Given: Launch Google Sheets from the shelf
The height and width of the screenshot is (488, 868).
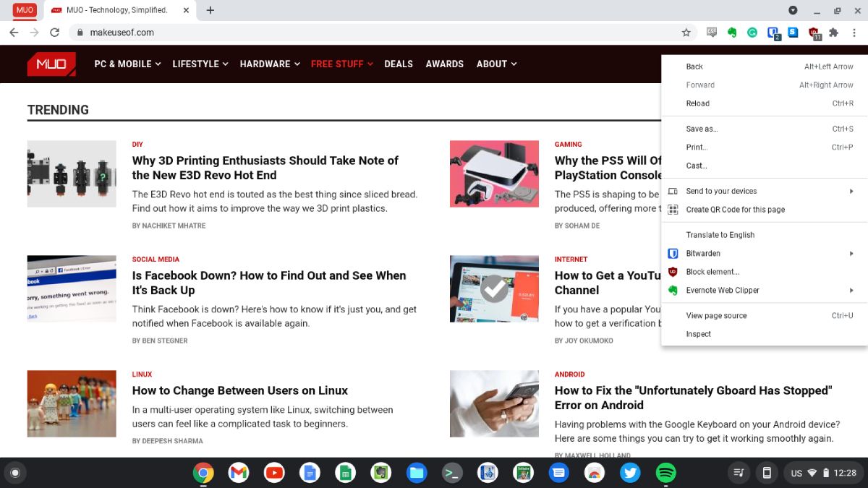Looking at the screenshot, I should click(345, 474).
